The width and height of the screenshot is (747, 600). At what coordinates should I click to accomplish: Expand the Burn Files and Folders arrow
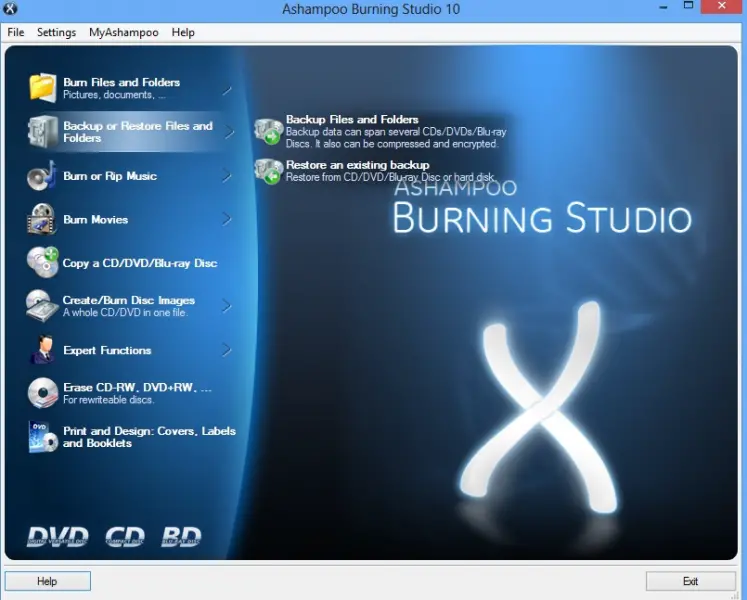click(227, 90)
